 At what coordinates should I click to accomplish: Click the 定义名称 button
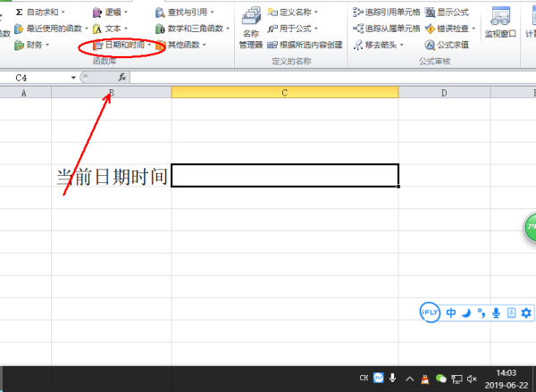coord(293,13)
